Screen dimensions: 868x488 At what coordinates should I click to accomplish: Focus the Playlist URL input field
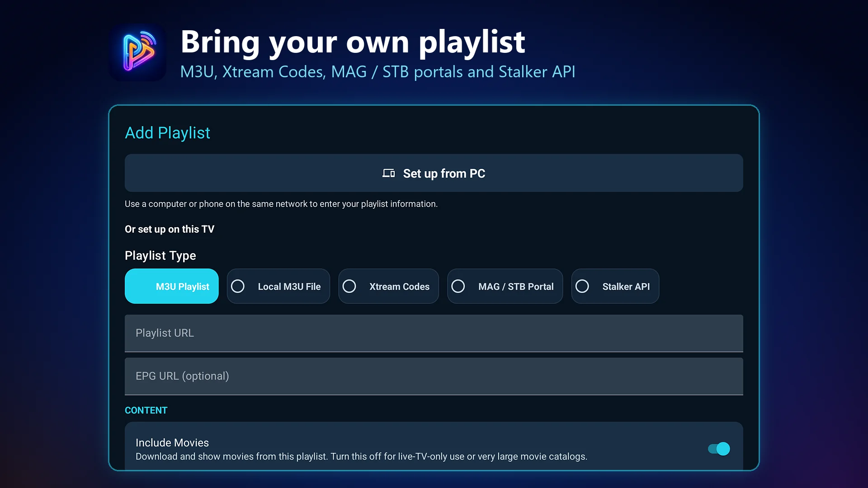pos(434,333)
